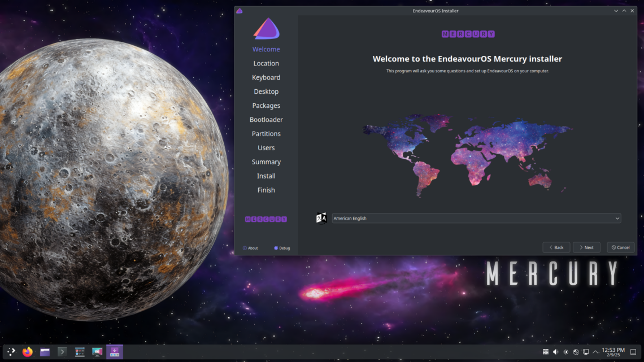644x362 pixels.
Task: Minimize the installer window
Action: tap(616, 11)
